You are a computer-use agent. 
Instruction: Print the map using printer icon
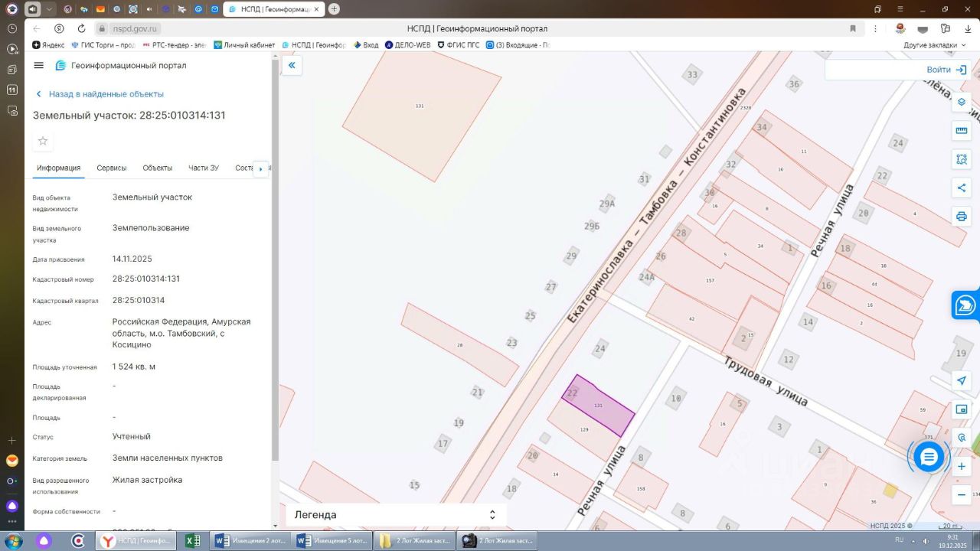[962, 217]
